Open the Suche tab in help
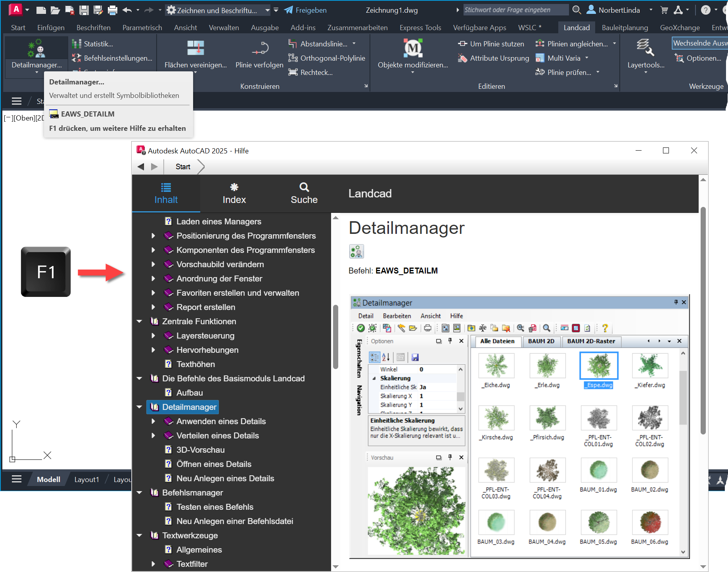The image size is (728, 572). point(304,193)
